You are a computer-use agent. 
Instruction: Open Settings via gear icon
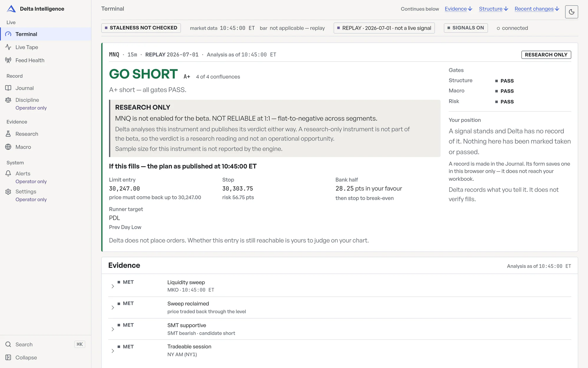coord(8,192)
